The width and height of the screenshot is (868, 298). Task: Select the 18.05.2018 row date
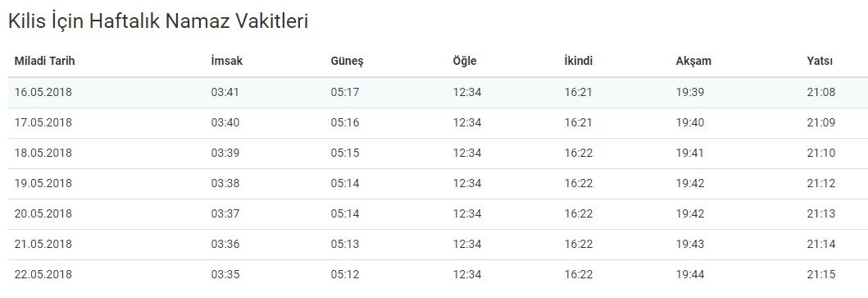pyautogui.click(x=43, y=154)
